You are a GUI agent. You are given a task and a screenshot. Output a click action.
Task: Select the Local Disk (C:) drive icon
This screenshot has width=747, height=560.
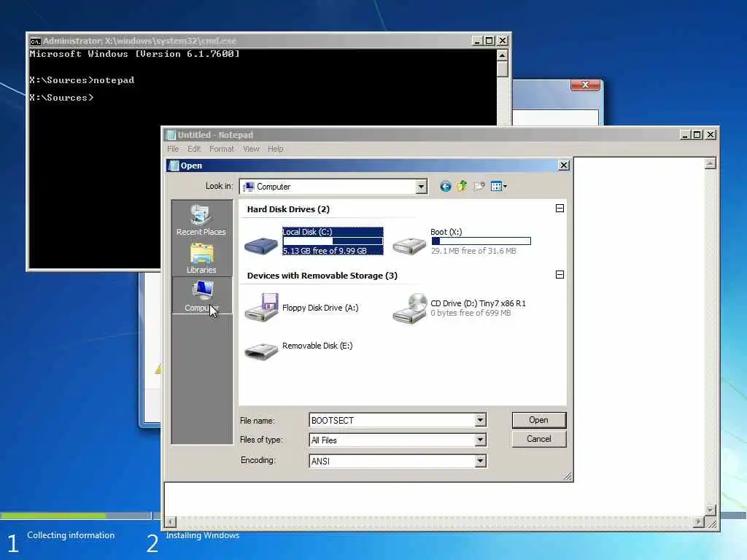point(261,246)
